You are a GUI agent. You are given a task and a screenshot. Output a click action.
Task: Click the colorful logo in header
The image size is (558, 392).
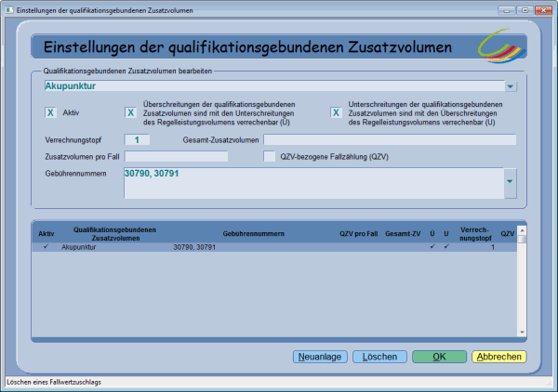click(x=502, y=46)
